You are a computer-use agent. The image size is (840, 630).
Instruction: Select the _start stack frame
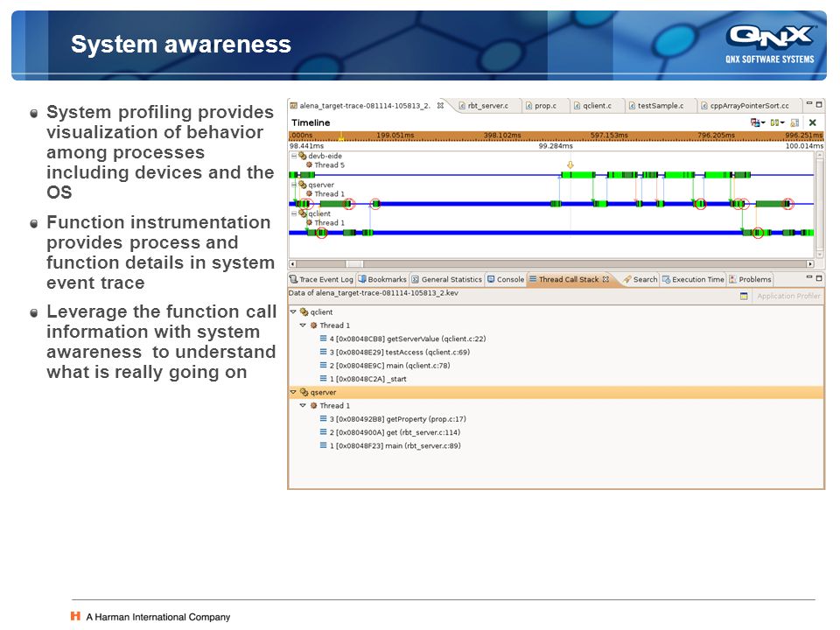(363, 379)
